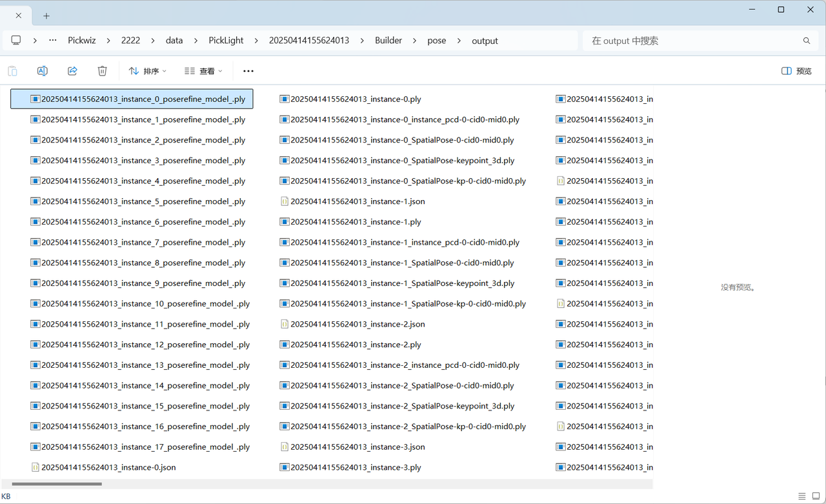Open a new tab with plus button

pyautogui.click(x=46, y=15)
